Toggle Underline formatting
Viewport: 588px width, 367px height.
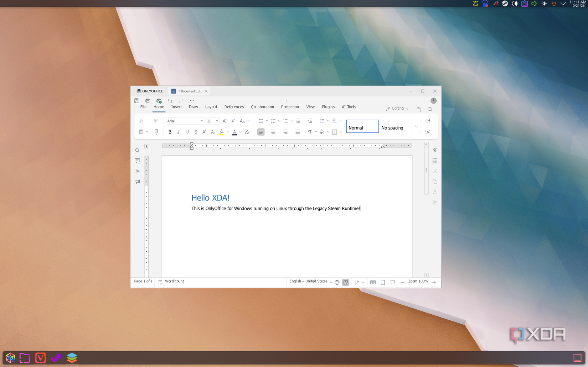[x=187, y=132]
